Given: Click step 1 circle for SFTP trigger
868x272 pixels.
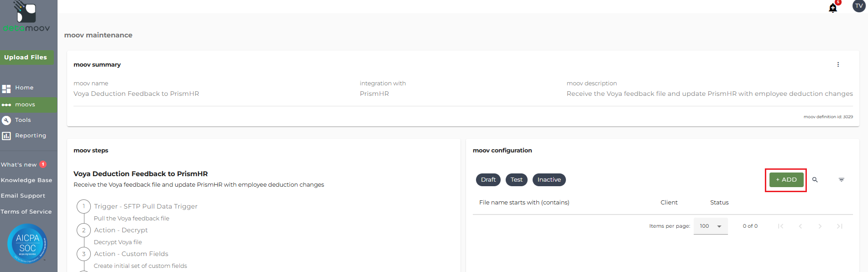Looking at the screenshot, I should click(x=84, y=206).
